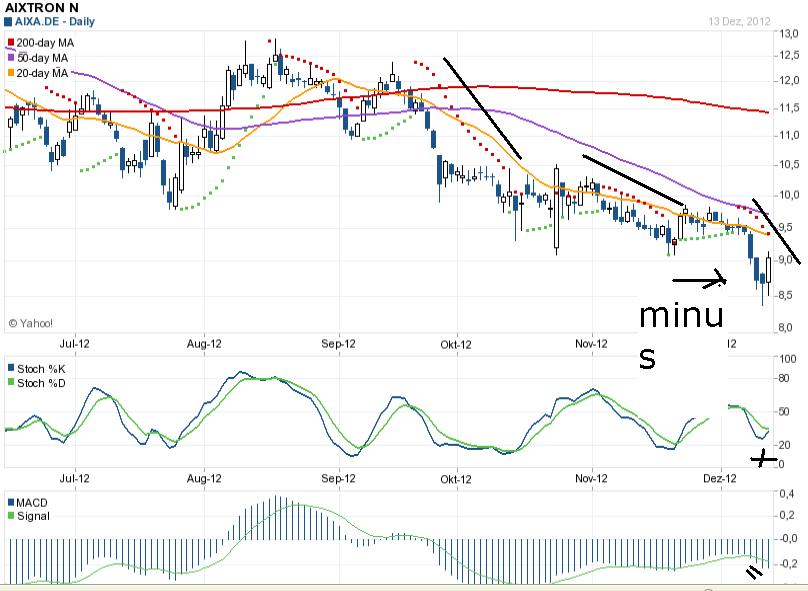Click the green Stoch %D legend square
This screenshot has height=591, width=808.
tap(11, 382)
